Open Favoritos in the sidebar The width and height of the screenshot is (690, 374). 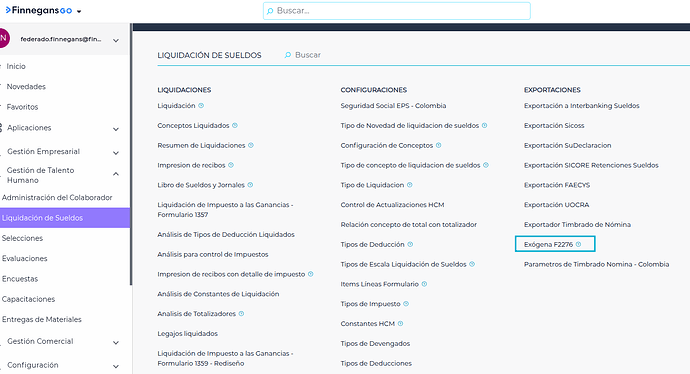(x=22, y=106)
